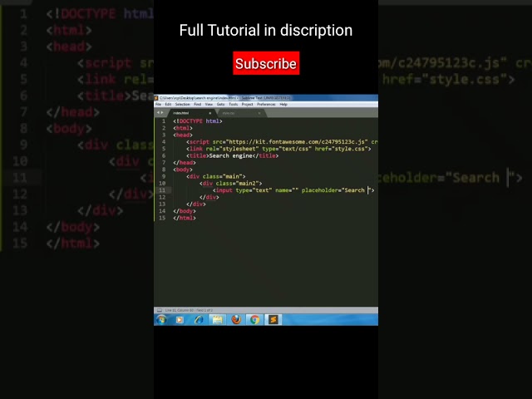Click the input type="text" attribute

pos(254,190)
